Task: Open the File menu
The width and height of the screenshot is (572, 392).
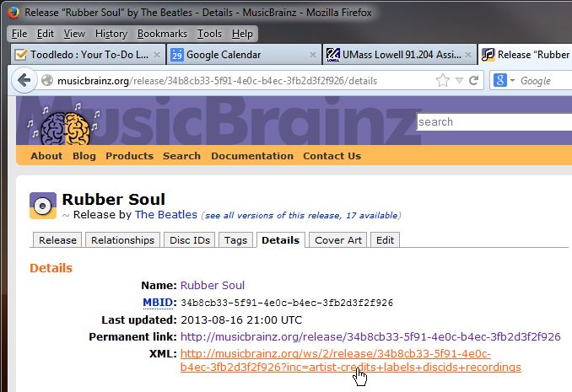Action: pyautogui.click(x=19, y=34)
